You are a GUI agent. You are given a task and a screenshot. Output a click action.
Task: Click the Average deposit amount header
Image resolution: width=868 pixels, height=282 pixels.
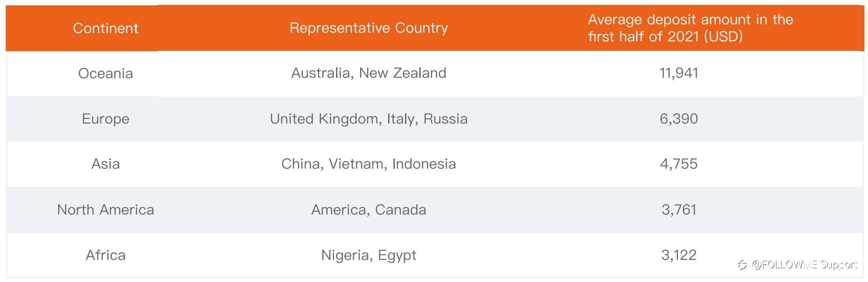tap(690, 28)
